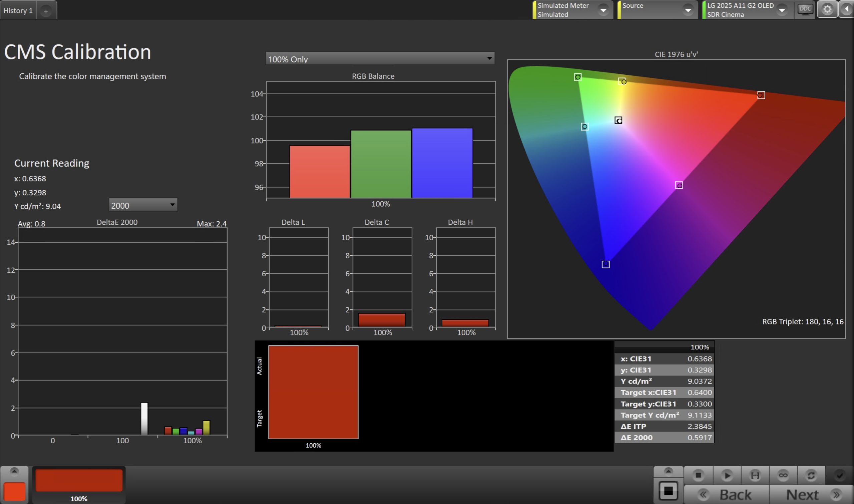
Task: Click the checkmark icon in bottom toolbar
Action: [839, 475]
